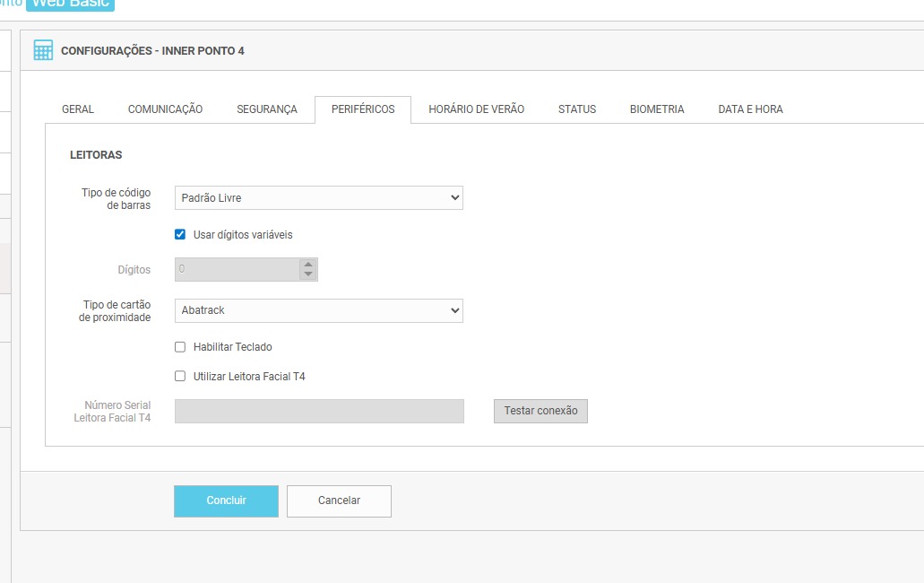The width and height of the screenshot is (924, 583).
Task: Click the Cancelar button
Action: click(339, 501)
